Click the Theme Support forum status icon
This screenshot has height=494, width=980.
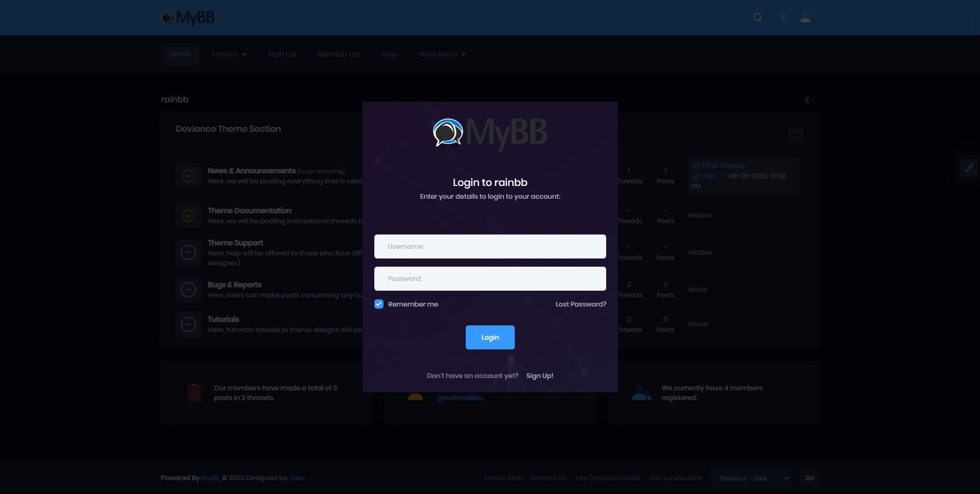pyautogui.click(x=188, y=252)
